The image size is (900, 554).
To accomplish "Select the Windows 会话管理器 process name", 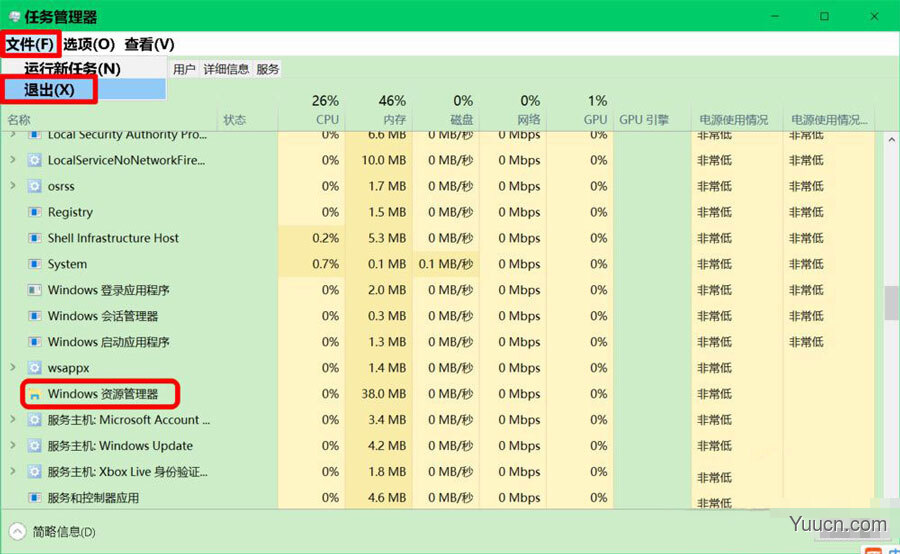I will (103, 316).
